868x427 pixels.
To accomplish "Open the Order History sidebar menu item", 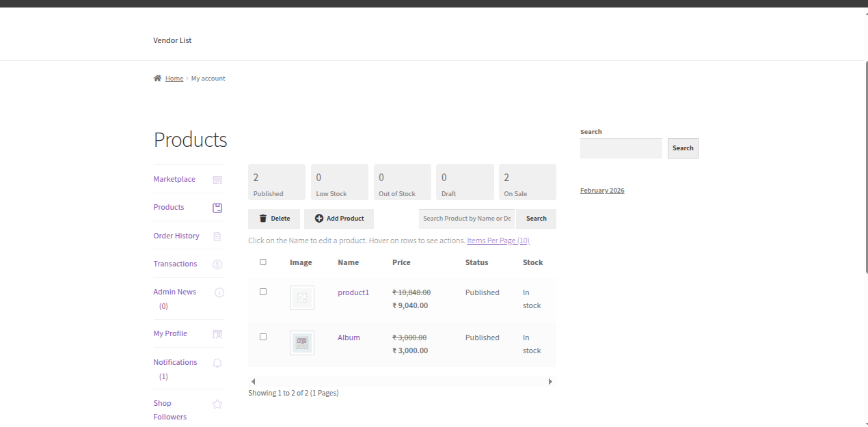I will coord(176,236).
